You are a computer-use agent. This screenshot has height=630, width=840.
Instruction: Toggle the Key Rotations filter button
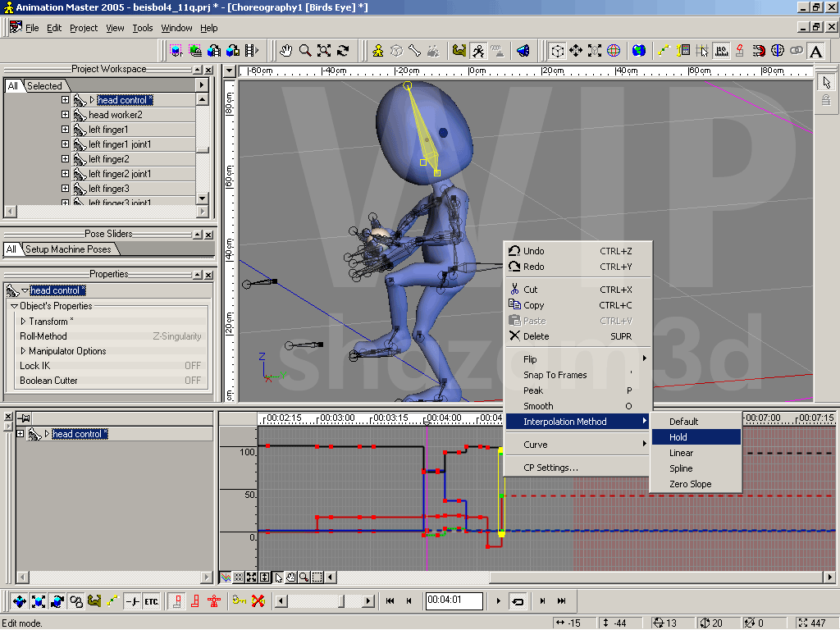57,601
